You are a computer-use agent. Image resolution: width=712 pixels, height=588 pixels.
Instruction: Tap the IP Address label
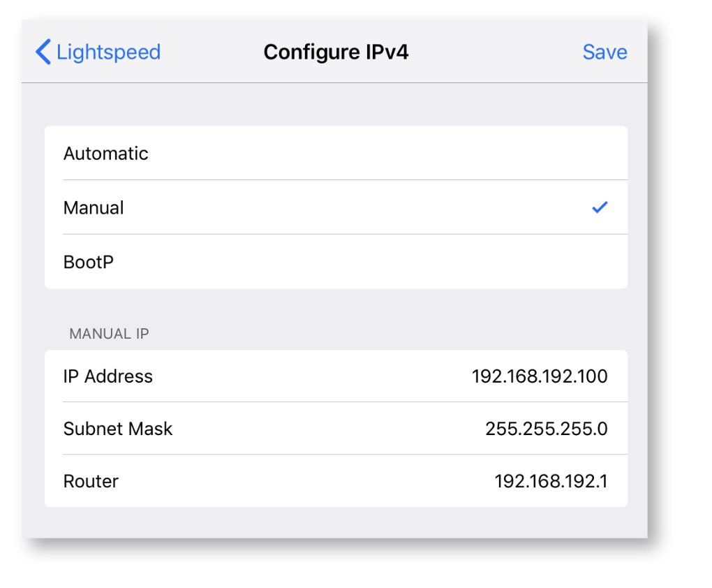coord(108,376)
